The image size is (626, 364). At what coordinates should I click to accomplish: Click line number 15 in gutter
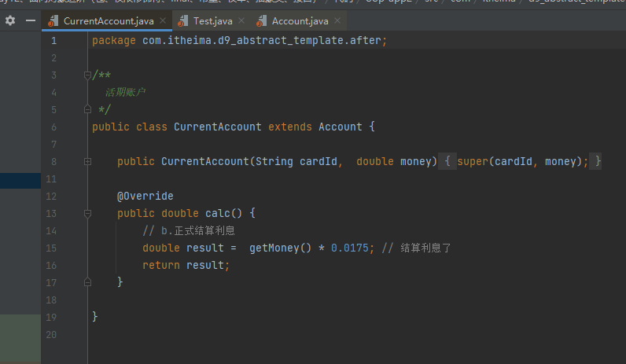[52, 248]
